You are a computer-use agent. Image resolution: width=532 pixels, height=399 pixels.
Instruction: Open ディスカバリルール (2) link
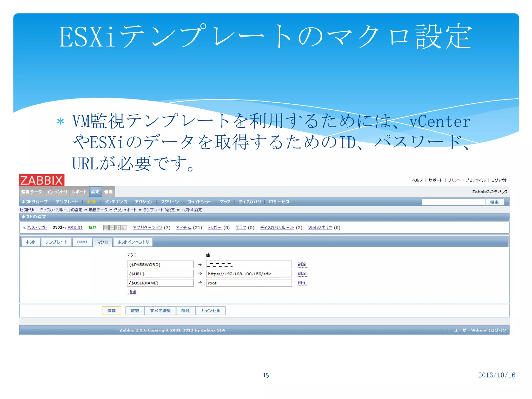(277, 228)
